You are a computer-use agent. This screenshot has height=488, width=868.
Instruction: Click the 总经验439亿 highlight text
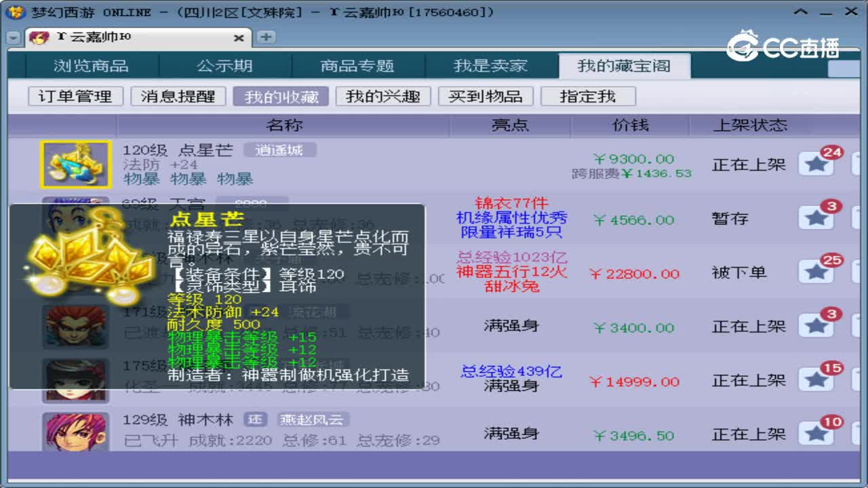(x=511, y=371)
